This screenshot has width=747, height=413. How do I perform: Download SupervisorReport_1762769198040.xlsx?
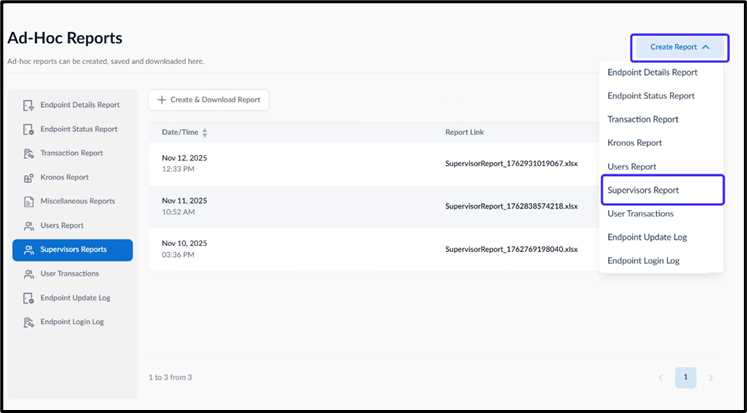coord(511,250)
